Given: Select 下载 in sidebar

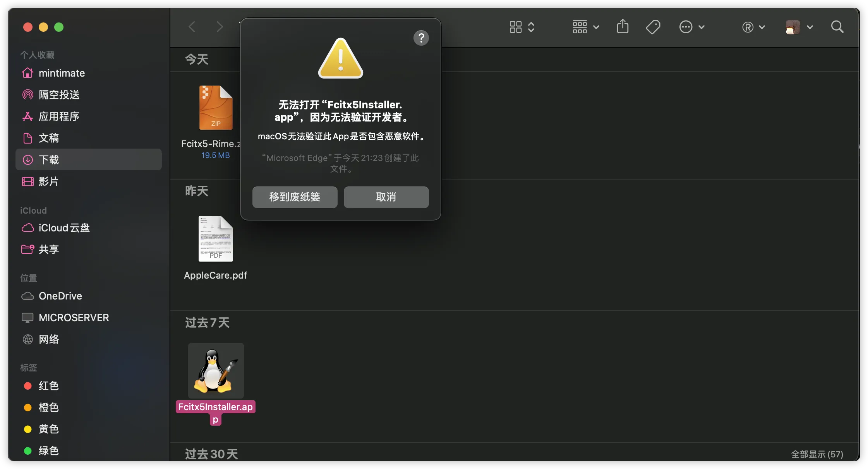Looking at the screenshot, I should coord(88,159).
